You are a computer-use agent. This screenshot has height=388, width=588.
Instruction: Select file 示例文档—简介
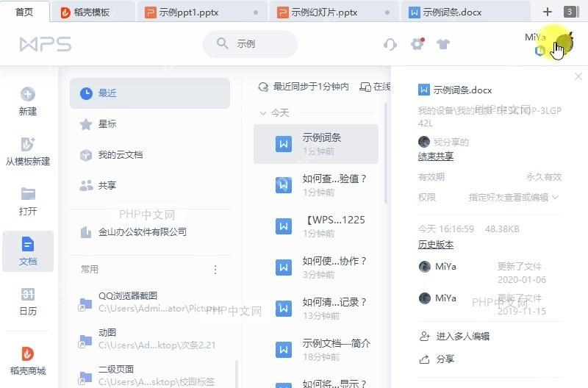(x=316, y=350)
